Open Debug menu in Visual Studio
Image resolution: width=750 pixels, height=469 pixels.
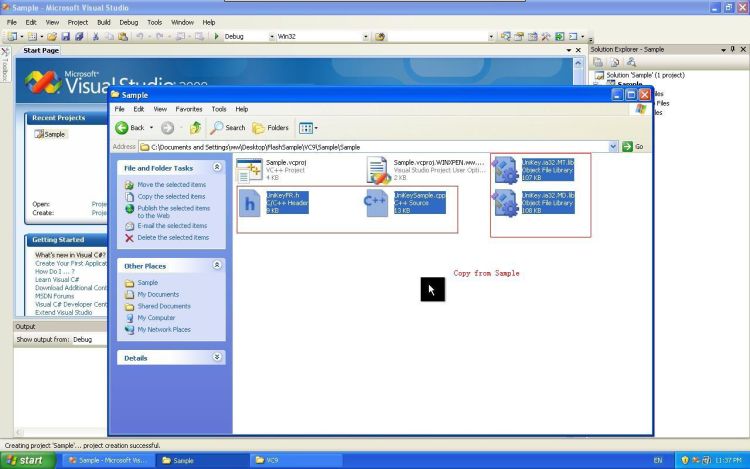coord(128,22)
